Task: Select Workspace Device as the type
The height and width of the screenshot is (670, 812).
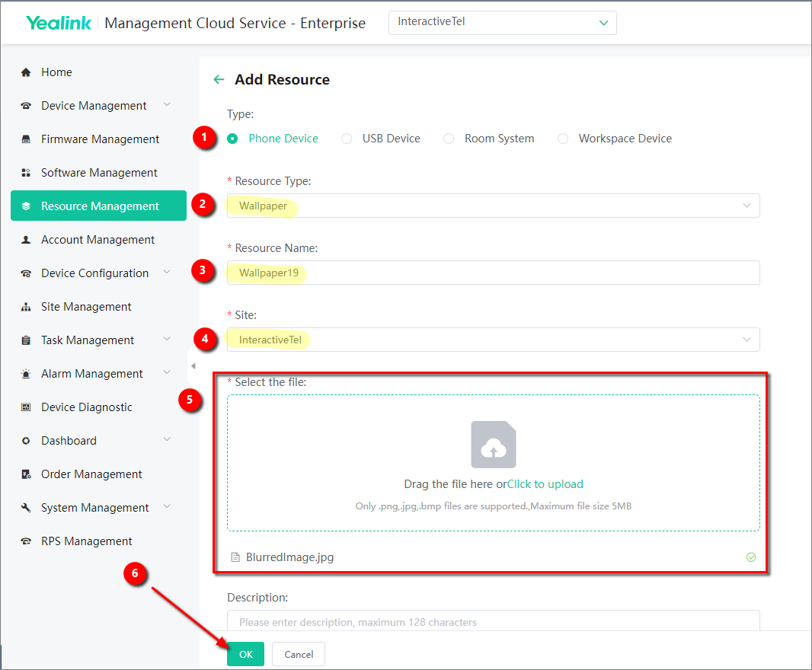Action: [x=563, y=139]
